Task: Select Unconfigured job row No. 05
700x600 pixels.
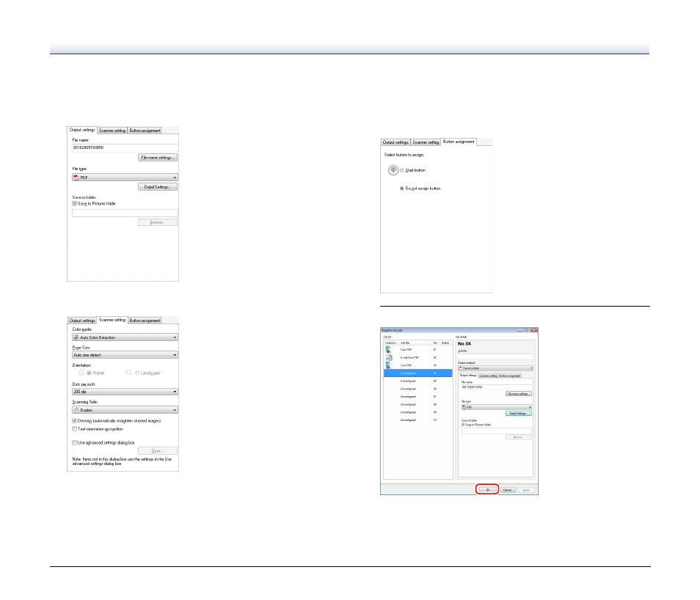Action: click(x=418, y=381)
